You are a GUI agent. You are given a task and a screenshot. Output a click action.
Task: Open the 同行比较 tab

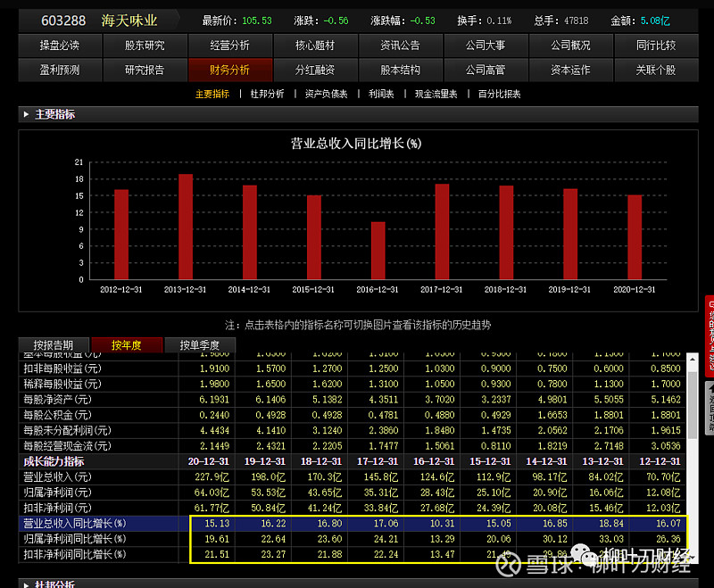coord(656,46)
